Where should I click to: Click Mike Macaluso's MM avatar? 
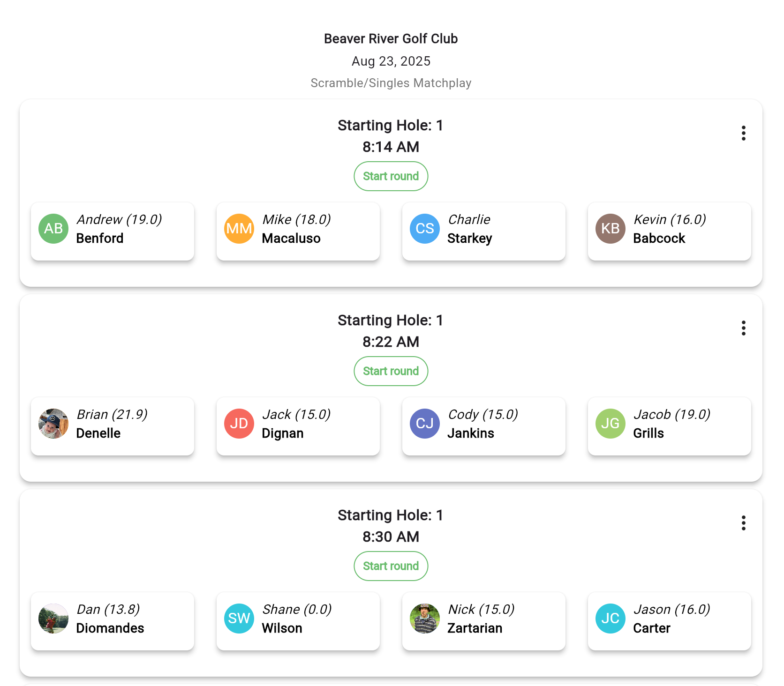239,229
